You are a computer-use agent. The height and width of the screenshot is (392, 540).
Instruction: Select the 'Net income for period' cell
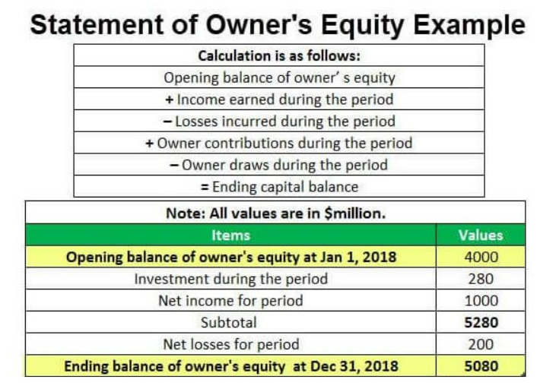(x=230, y=301)
